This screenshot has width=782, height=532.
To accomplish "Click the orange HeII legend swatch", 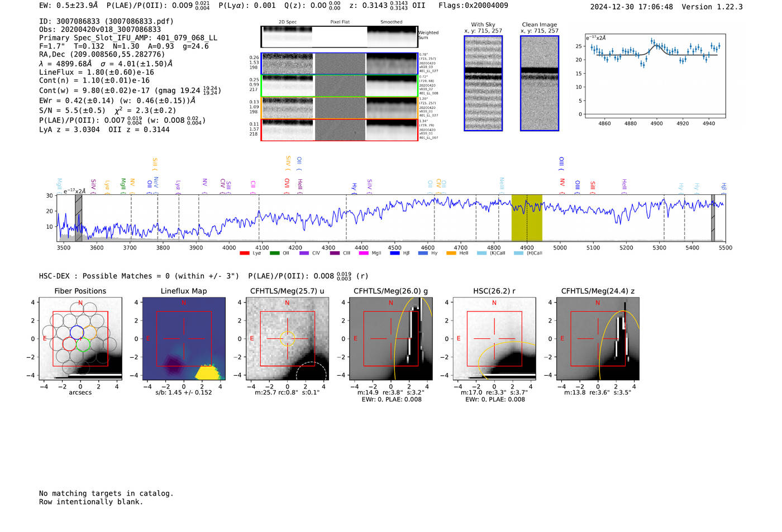I will point(451,253).
